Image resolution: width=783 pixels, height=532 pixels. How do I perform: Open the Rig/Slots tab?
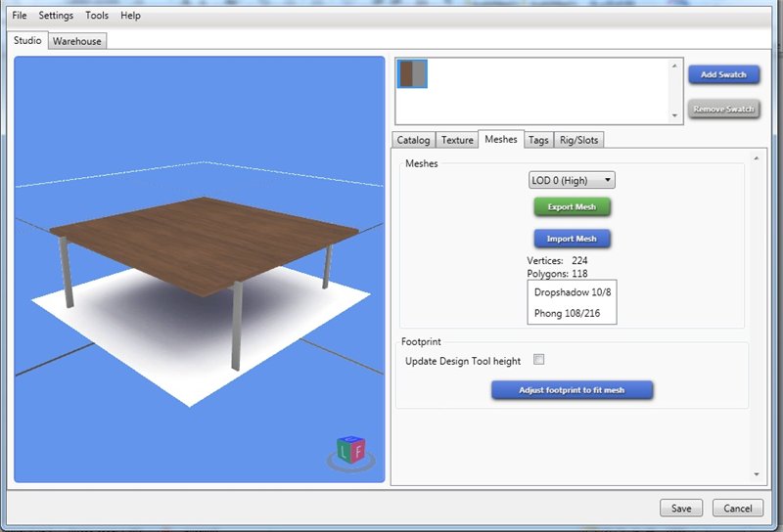pyautogui.click(x=578, y=140)
